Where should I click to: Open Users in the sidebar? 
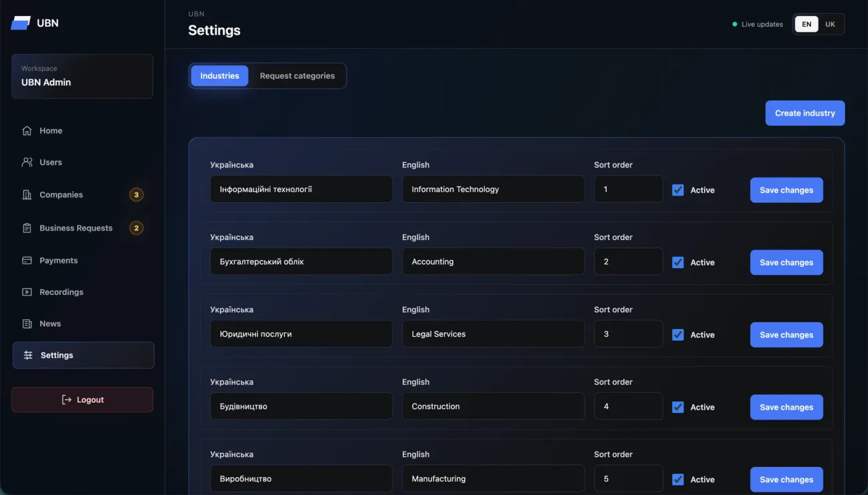pyautogui.click(x=83, y=162)
